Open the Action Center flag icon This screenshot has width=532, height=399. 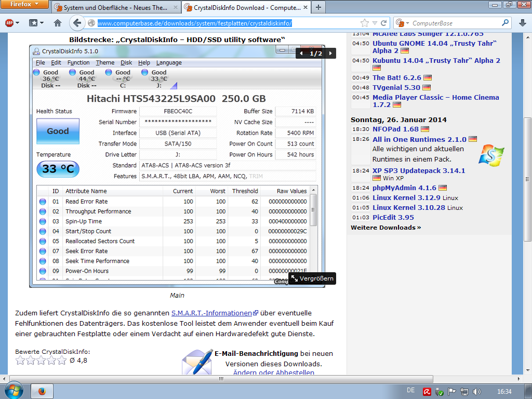[451, 392]
